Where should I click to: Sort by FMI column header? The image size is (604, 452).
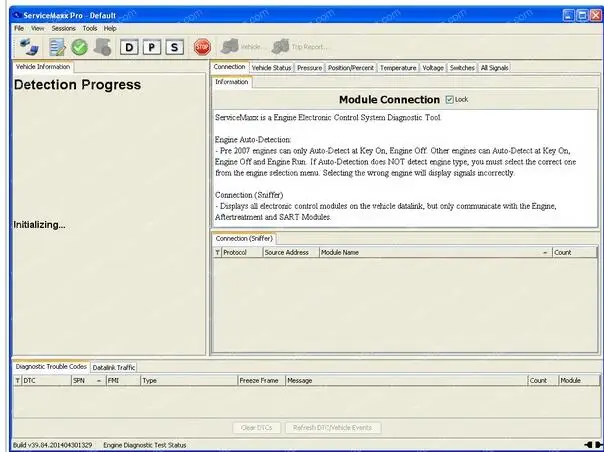[123, 380]
